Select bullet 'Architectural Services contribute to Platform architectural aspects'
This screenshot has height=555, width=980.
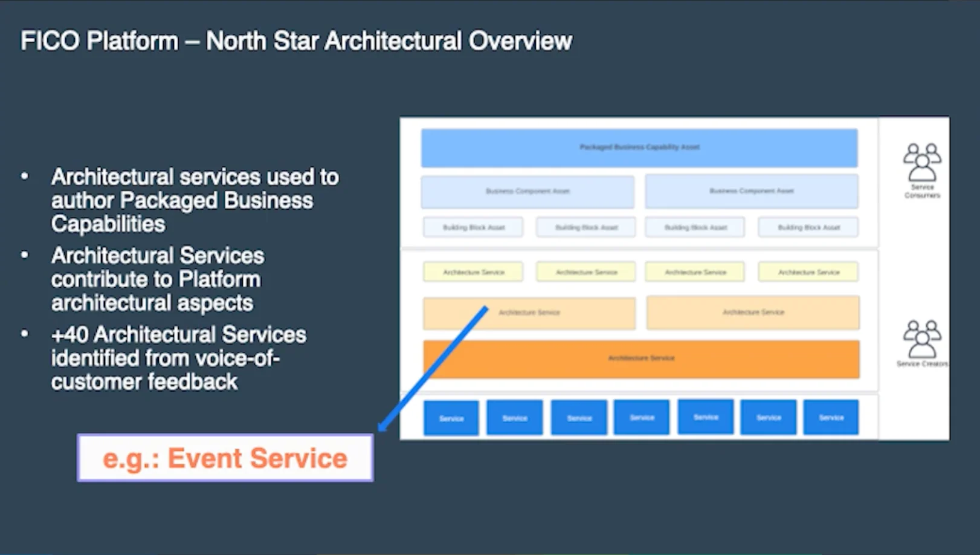pyautogui.click(x=158, y=279)
